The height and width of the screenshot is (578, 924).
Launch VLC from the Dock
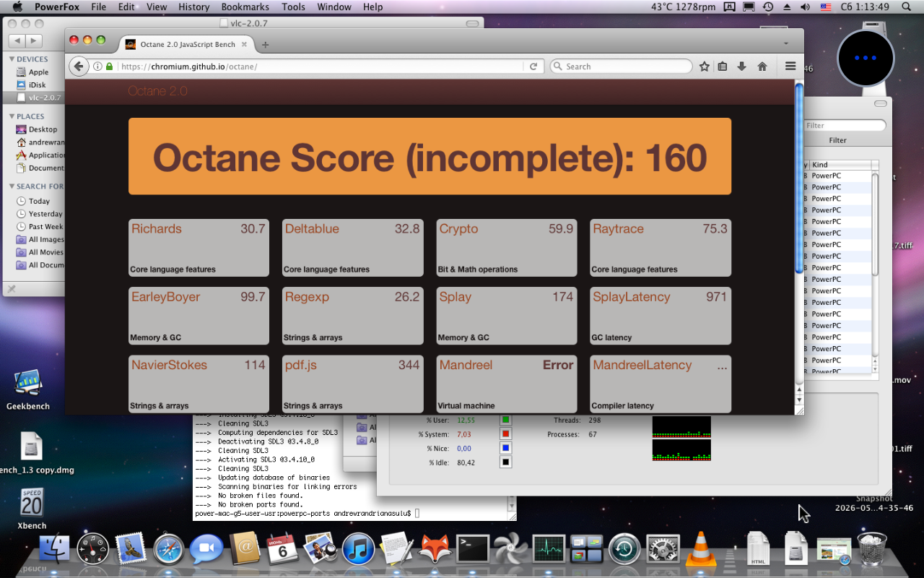699,549
